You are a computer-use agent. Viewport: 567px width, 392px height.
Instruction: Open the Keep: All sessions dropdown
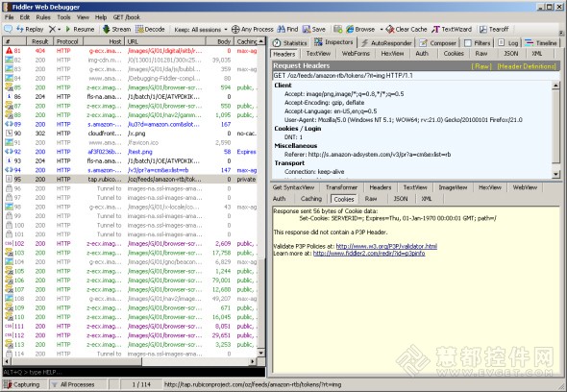click(x=201, y=30)
